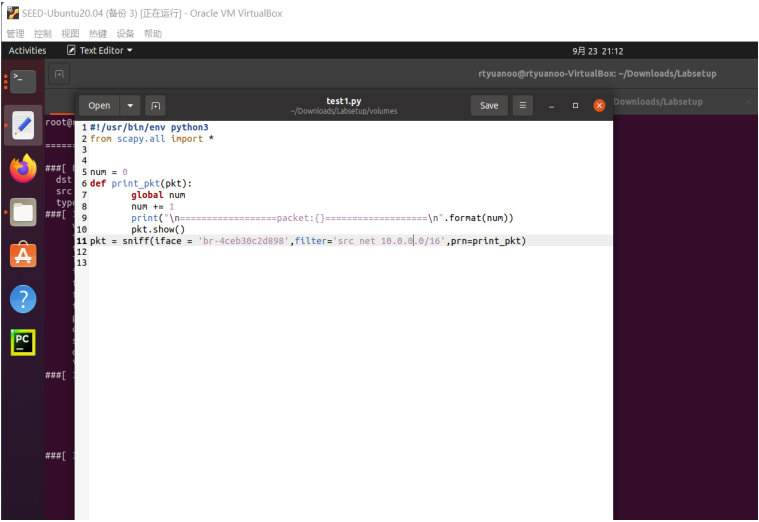
Task: Open the 视图 menu of VirtualBox
Action: pyautogui.click(x=70, y=33)
